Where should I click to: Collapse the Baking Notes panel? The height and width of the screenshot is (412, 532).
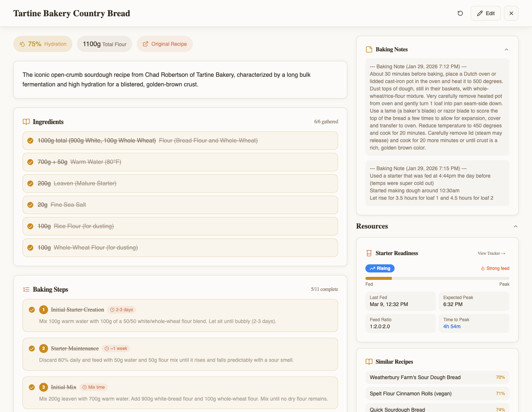tap(507, 49)
